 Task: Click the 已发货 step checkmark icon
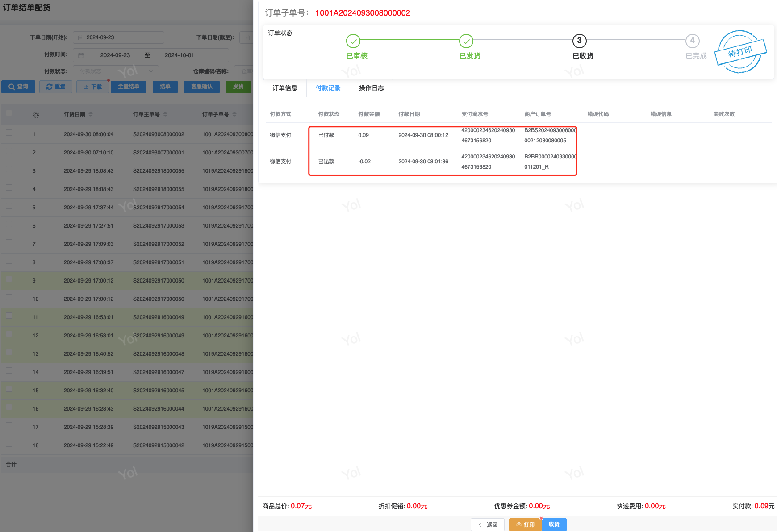466,41
